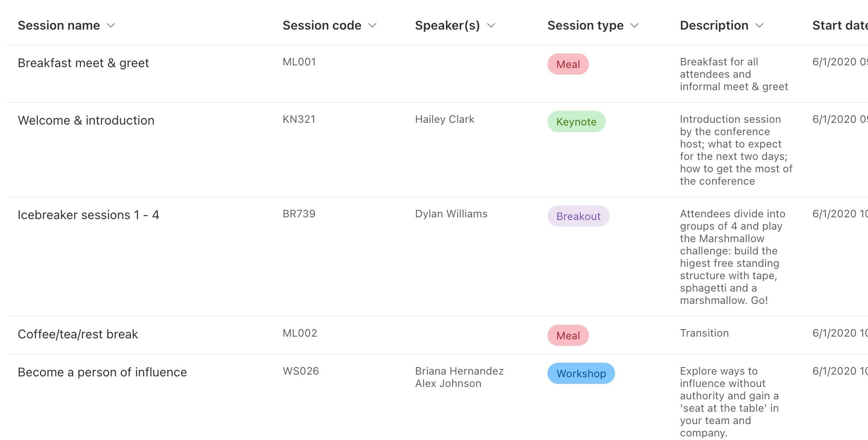Open the Session type column chevron
Image resolution: width=868 pixels, height=440 pixels.
[634, 26]
